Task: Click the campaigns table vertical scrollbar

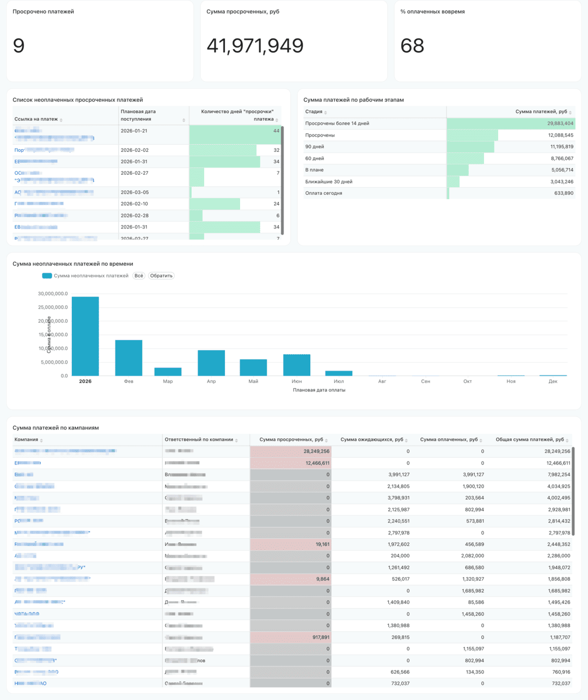Action: point(573,490)
